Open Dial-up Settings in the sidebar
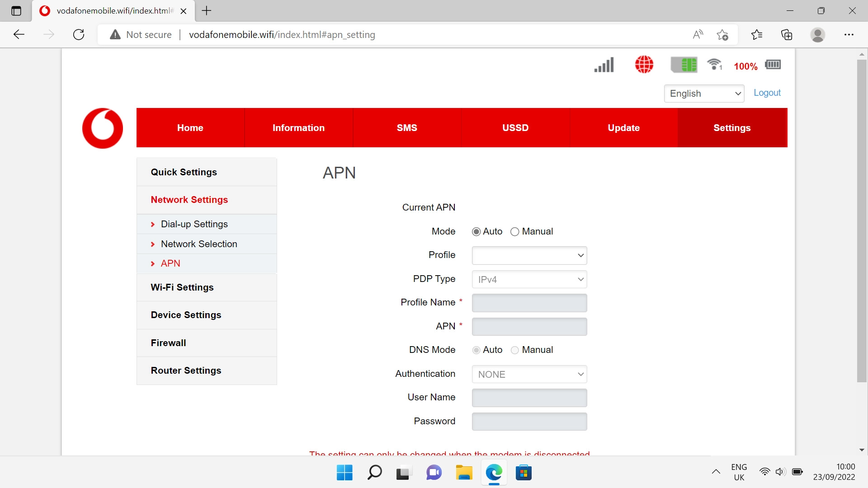 tap(194, 224)
